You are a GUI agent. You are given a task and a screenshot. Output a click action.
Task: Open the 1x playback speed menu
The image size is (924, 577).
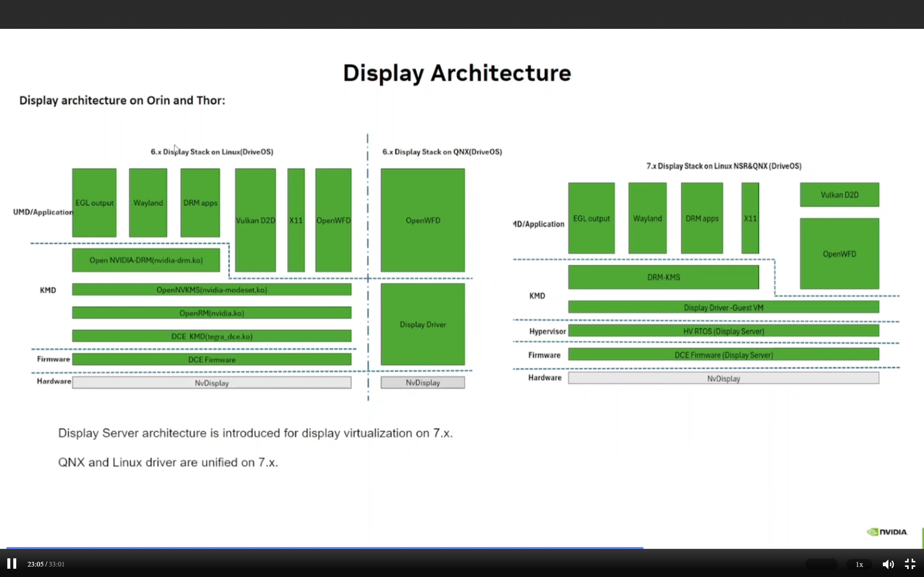(x=859, y=564)
